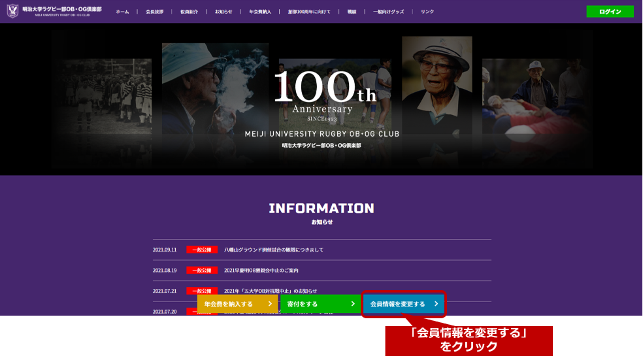Image resolution: width=643 pixels, height=364 pixels.
Task: Open the 会長挨拶 menu item
Action: (155, 12)
